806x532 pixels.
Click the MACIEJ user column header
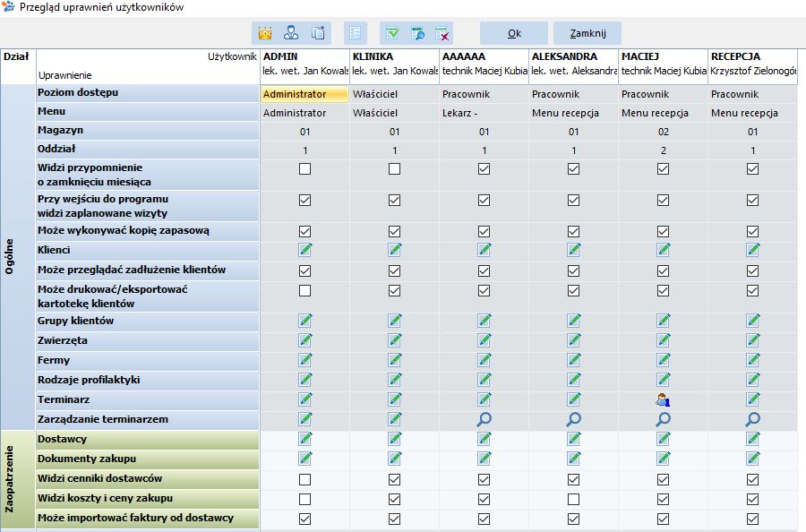coord(663,66)
